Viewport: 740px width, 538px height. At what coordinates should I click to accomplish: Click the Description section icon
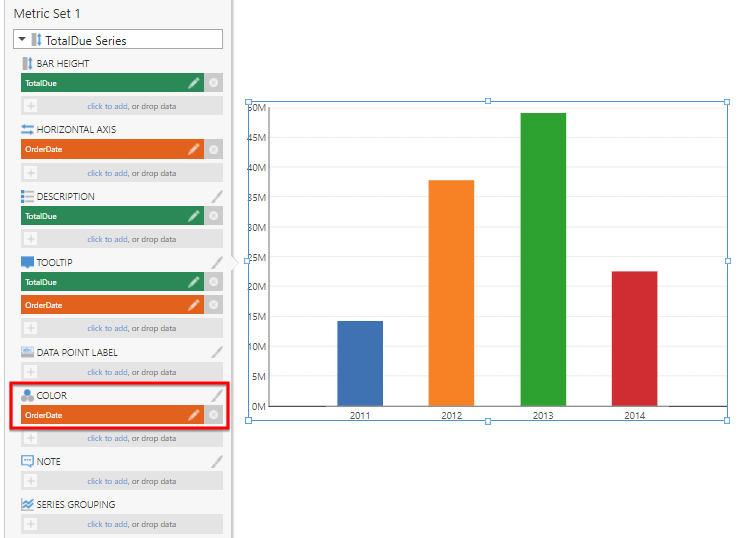27,196
